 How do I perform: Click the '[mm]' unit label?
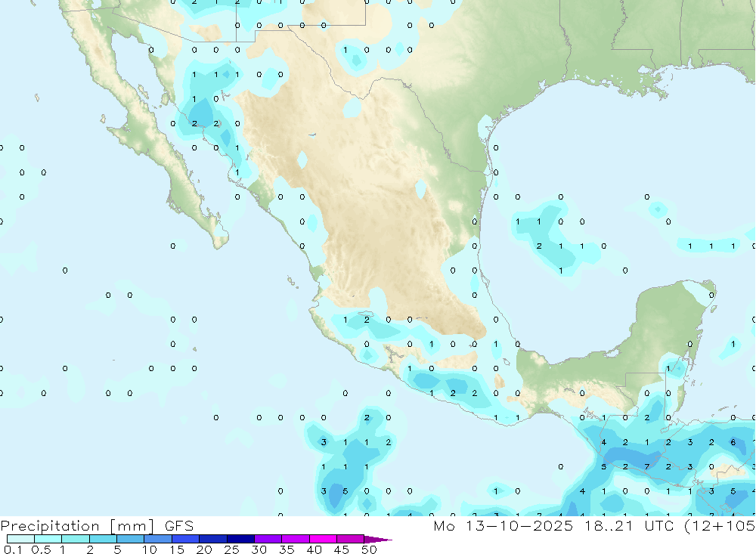click(132, 526)
